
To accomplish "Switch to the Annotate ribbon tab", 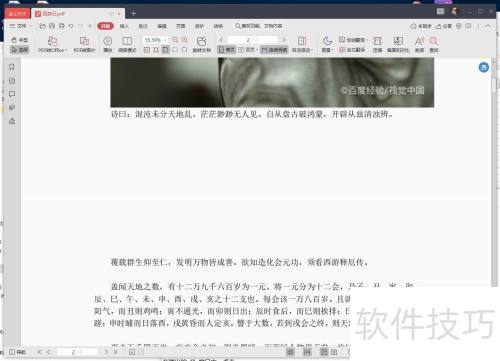I will pyautogui.click(x=143, y=26).
